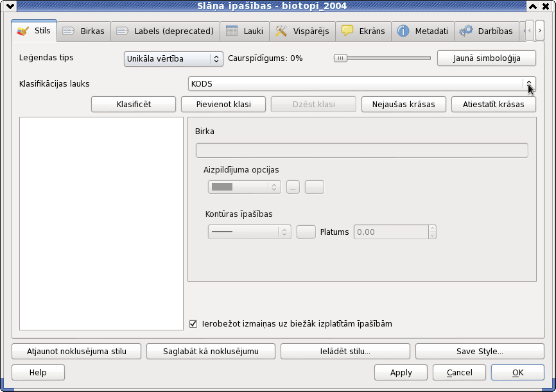Click the Klasificēt button

coord(134,105)
